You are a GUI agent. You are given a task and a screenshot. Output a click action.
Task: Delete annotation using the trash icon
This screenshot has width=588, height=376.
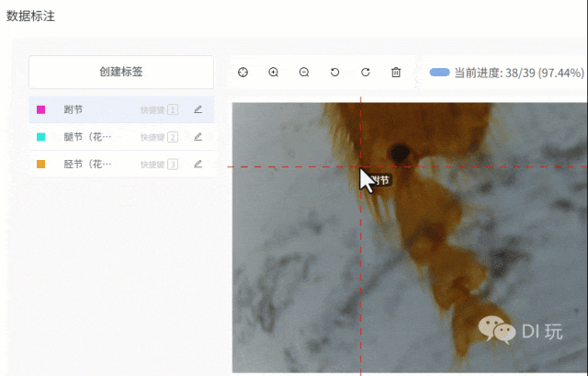[396, 72]
